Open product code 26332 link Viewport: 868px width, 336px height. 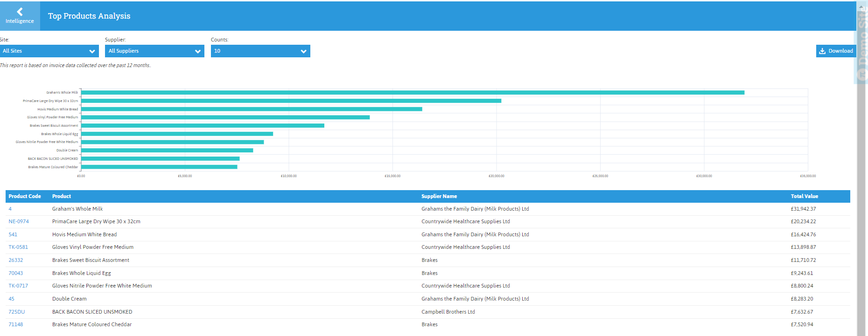(x=16, y=260)
